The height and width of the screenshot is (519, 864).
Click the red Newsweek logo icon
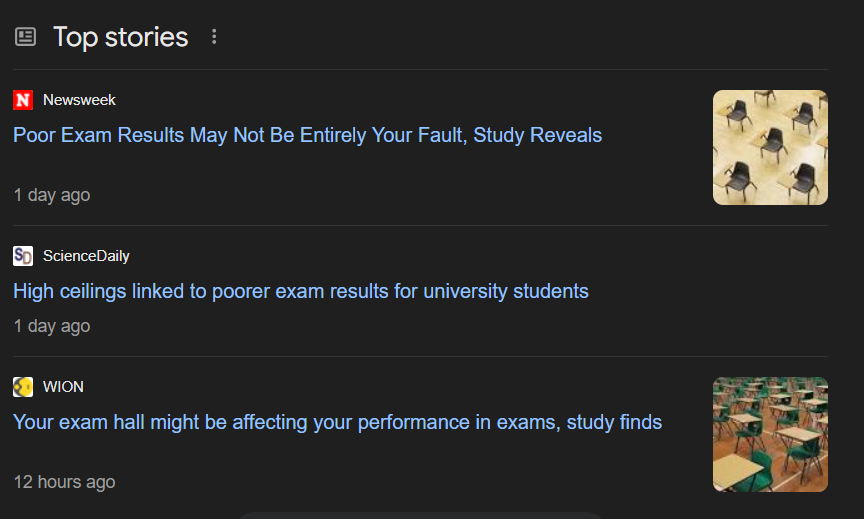(x=23, y=100)
